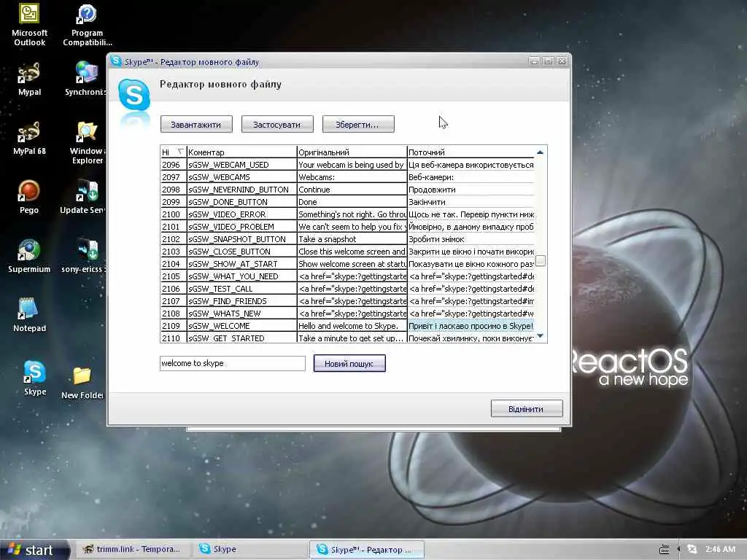Image resolution: width=747 pixels, height=560 pixels.
Task: Click Відмінити (Cancel) button
Action: (527, 409)
